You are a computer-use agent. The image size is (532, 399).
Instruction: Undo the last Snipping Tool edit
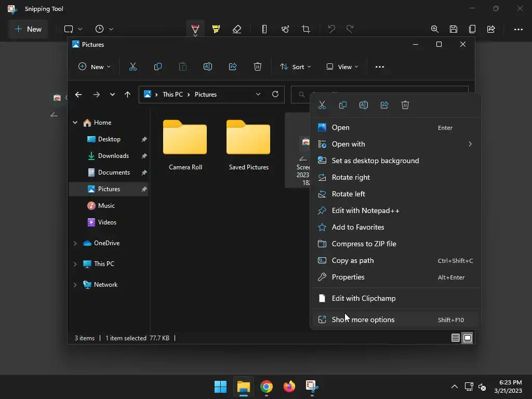[331, 29]
